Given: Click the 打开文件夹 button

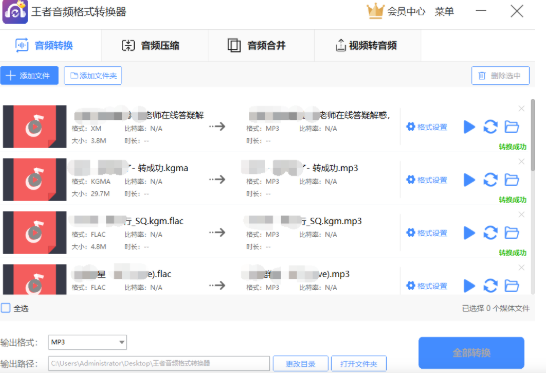Looking at the screenshot, I should 359,364.
